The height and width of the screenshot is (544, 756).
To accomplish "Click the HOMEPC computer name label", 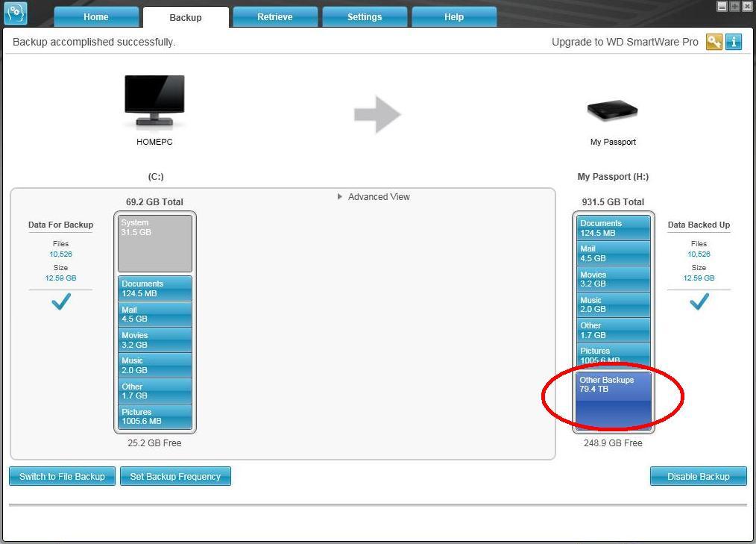I will (154, 142).
